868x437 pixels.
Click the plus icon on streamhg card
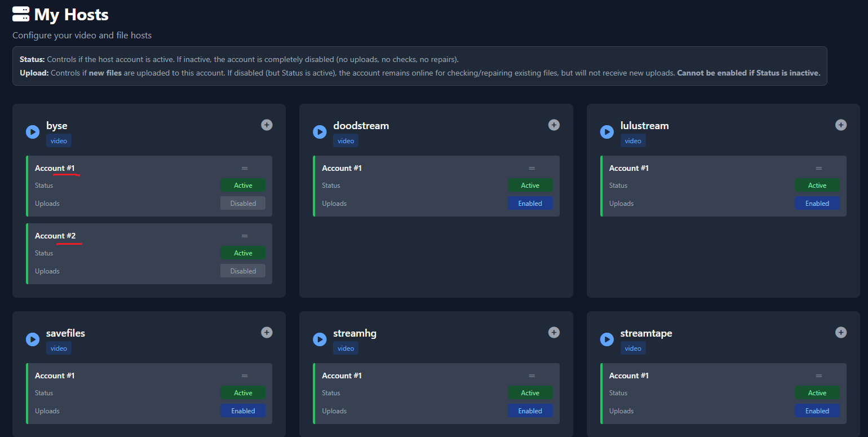tap(554, 332)
